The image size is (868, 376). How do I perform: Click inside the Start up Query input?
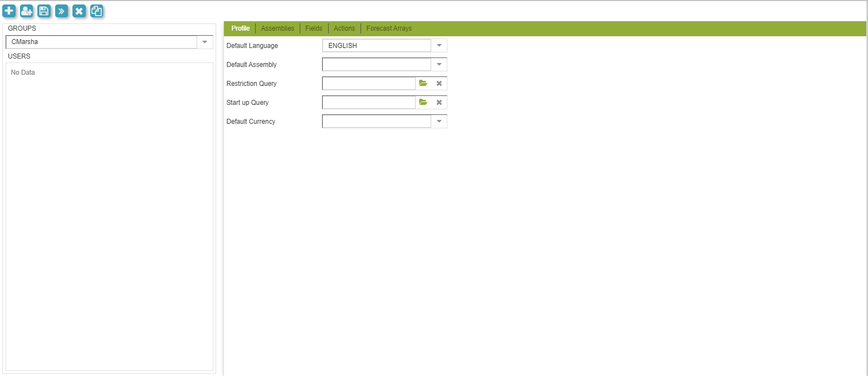point(369,103)
